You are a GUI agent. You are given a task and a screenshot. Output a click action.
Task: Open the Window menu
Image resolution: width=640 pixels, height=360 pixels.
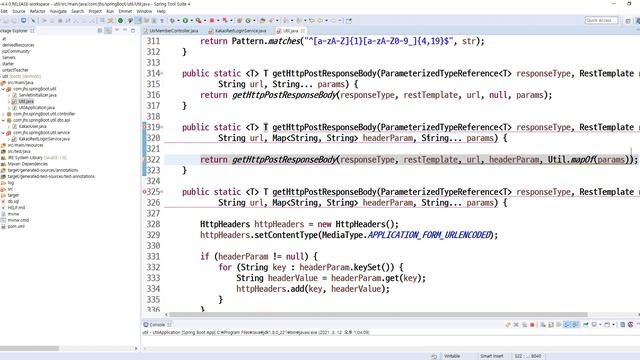click(x=144, y=11)
